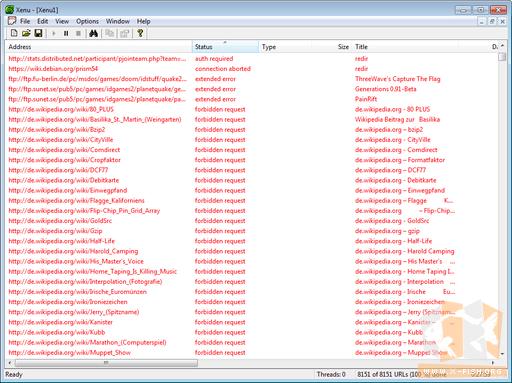
Task: Select the ftp.fu-berlin.de quake address row
Action: click(x=98, y=79)
